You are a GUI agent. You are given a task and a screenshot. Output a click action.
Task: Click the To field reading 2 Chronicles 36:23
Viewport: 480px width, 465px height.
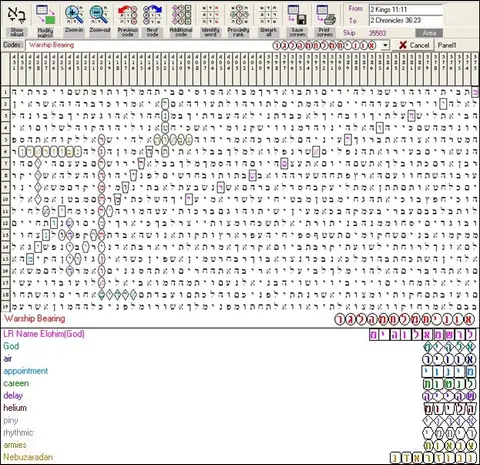coord(406,21)
